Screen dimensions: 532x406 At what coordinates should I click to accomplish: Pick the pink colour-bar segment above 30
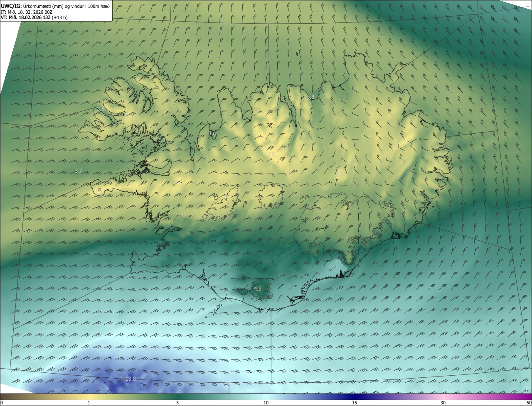point(443,397)
